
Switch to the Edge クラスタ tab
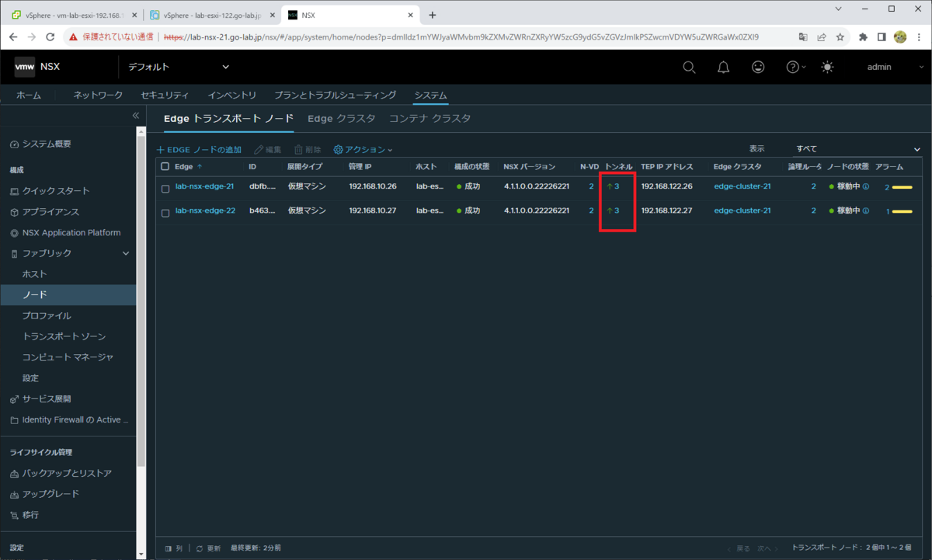[342, 119]
